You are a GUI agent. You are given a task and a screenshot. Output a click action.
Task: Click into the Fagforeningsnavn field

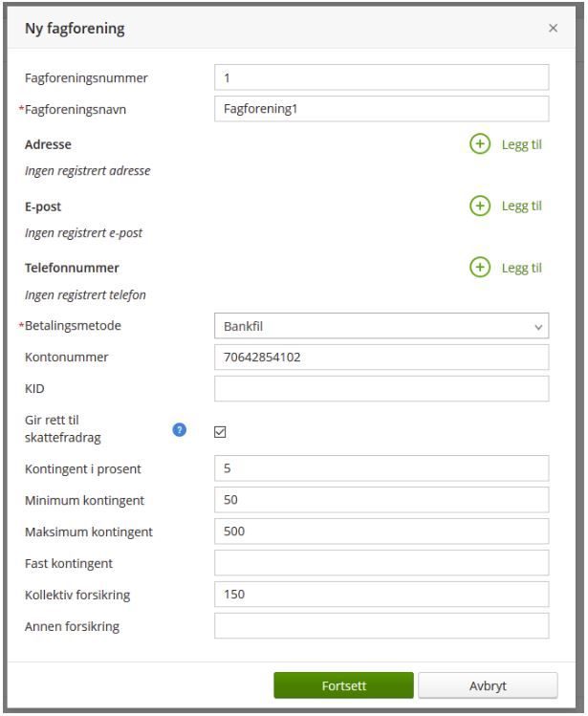pos(381,109)
